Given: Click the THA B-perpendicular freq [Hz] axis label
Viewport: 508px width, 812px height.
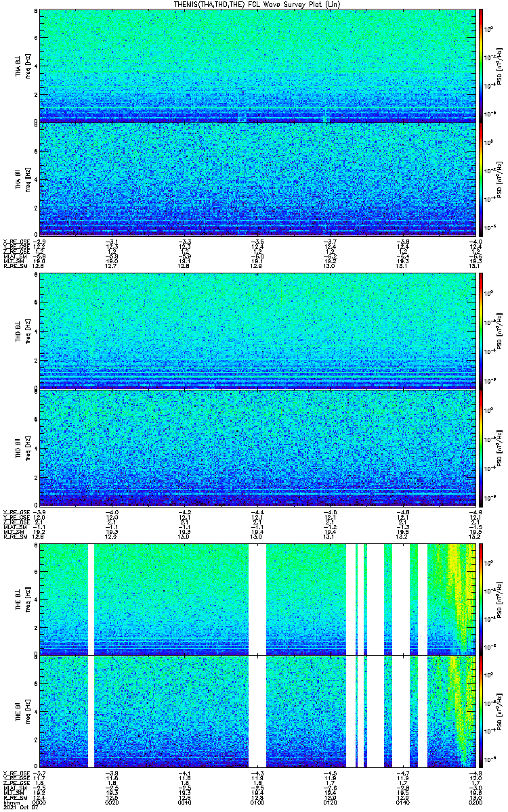Looking at the screenshot, I should [28, 66].
